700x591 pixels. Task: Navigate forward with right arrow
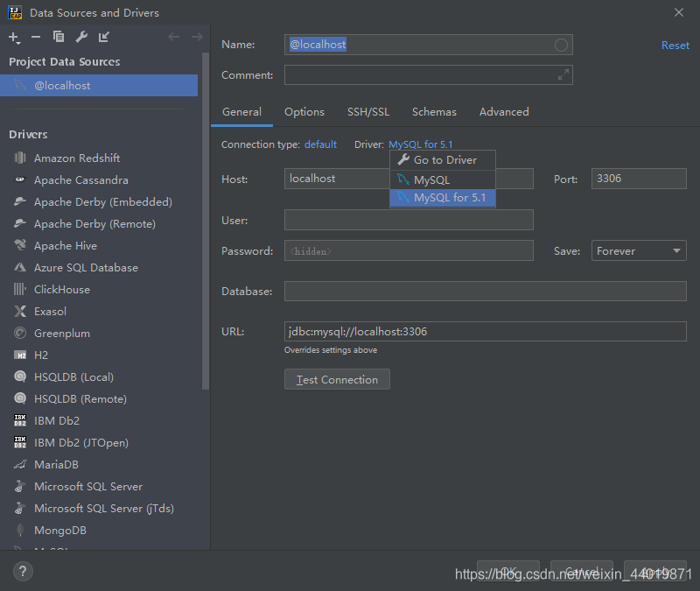click(x=196, y=37)
